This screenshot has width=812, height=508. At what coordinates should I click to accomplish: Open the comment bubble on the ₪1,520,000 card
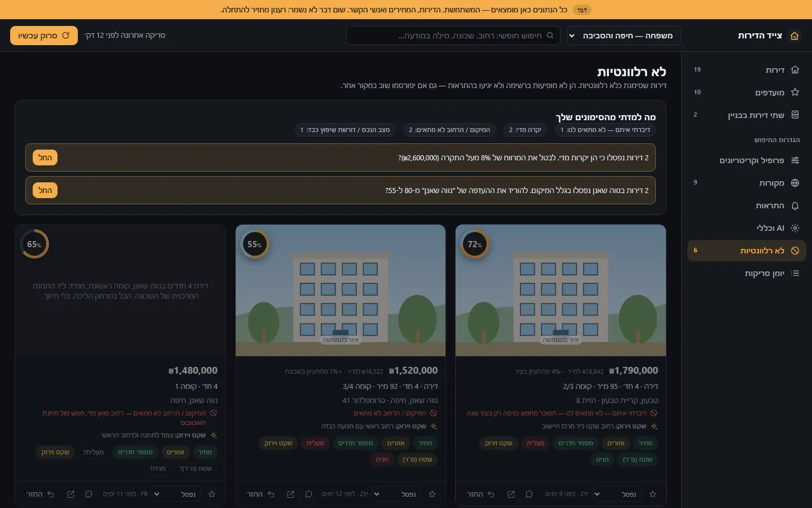pyautogui.click(x=308, y=494)
